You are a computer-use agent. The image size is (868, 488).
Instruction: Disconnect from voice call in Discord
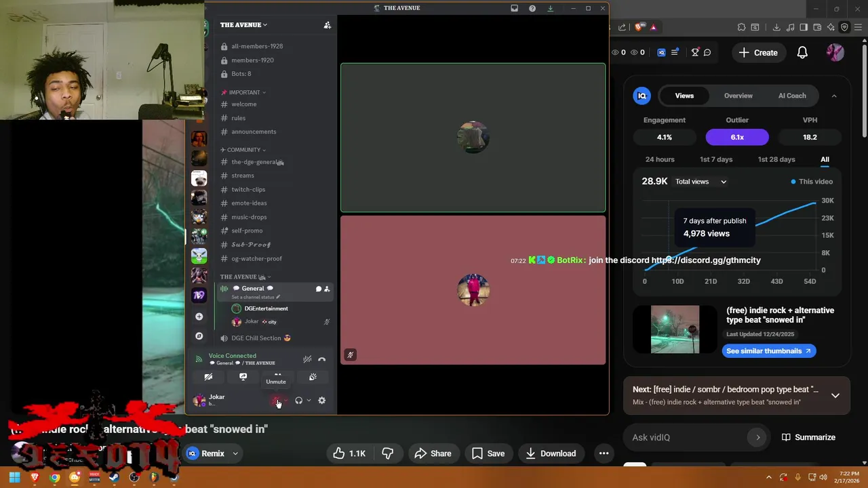point(321,359)
